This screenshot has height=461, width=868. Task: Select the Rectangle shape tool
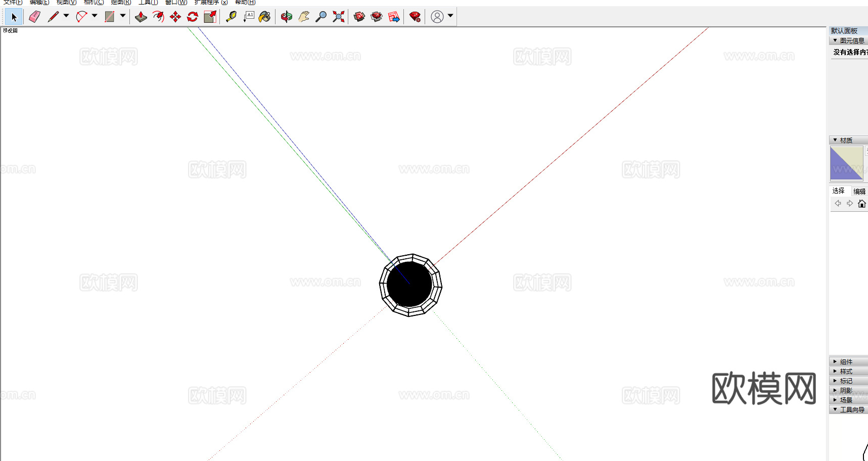pos(110,17)
